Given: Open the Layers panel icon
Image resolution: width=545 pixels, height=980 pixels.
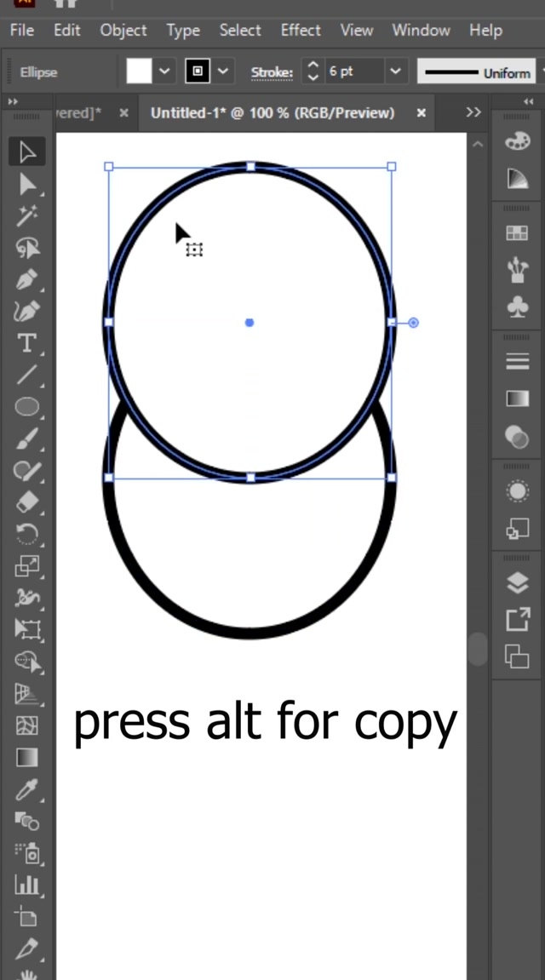Looking at the screenshot, I should pos(517,582).
